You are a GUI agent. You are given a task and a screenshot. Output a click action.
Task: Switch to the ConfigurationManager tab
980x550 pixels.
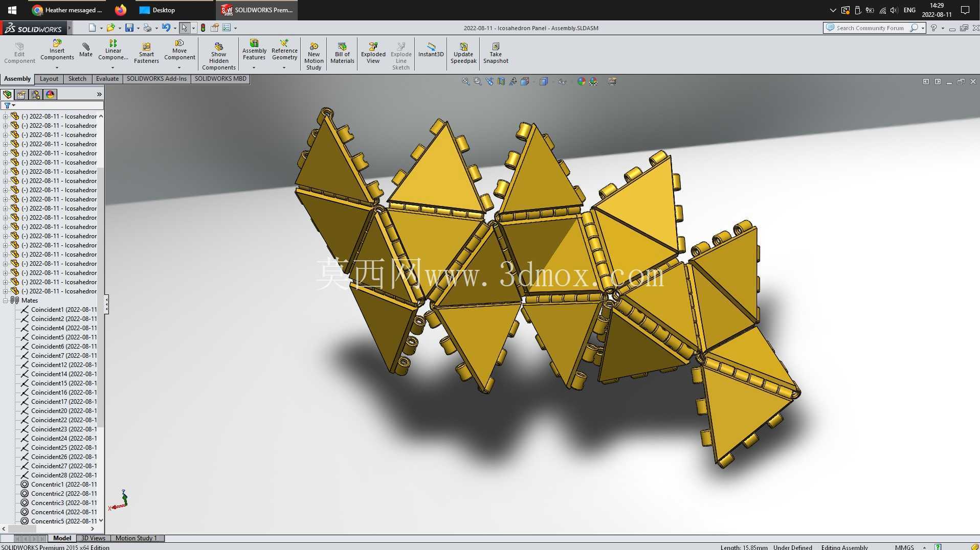tap(36, 94)
